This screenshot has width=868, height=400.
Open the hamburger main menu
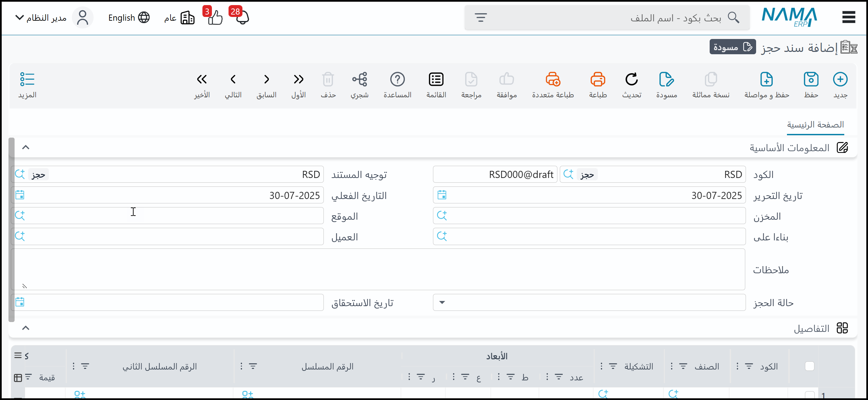[848, 17]
